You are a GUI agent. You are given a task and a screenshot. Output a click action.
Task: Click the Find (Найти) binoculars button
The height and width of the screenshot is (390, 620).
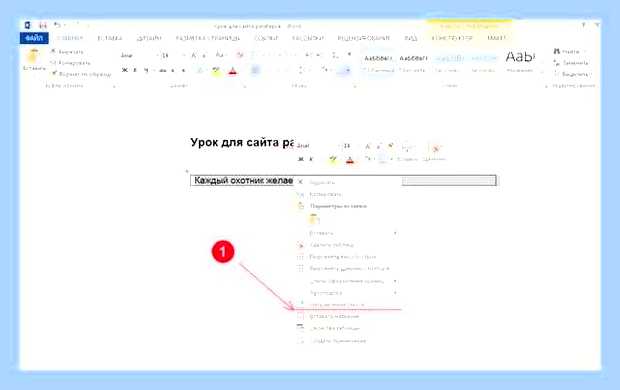pyautogui.click(x=566, y=51)
